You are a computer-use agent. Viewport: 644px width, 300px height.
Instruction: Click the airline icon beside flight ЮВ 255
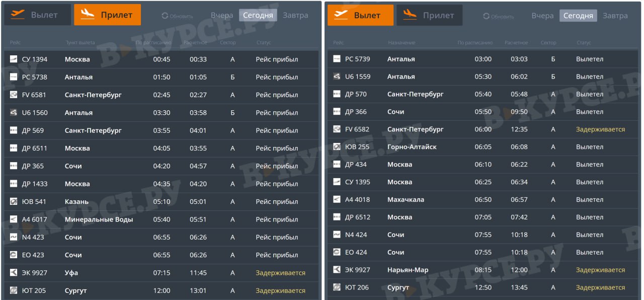(x=337, y=147)
